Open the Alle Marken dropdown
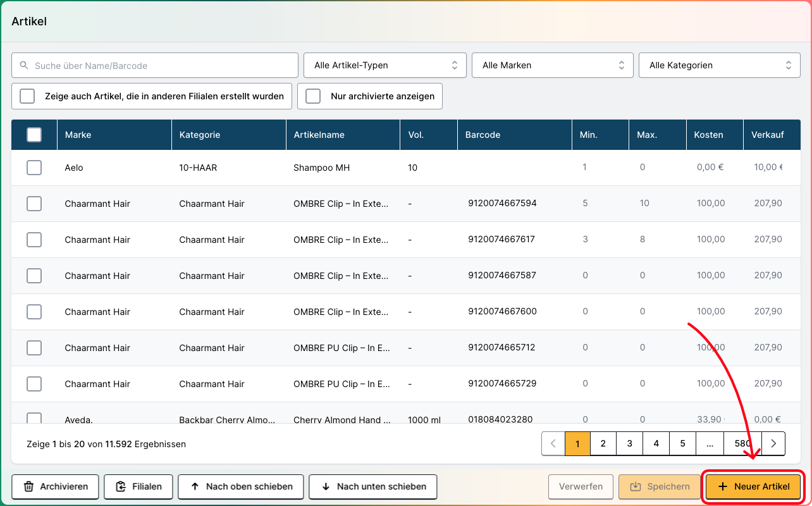 point(553,65)
